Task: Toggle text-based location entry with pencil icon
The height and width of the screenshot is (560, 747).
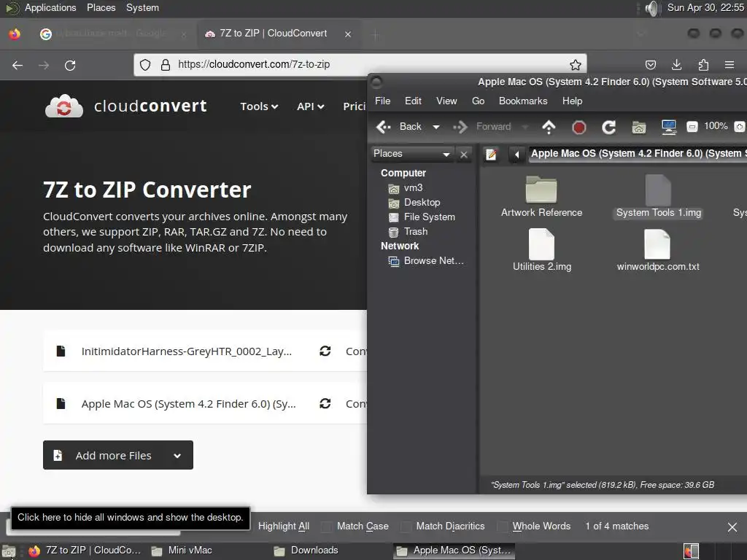Action: [491, 155]
